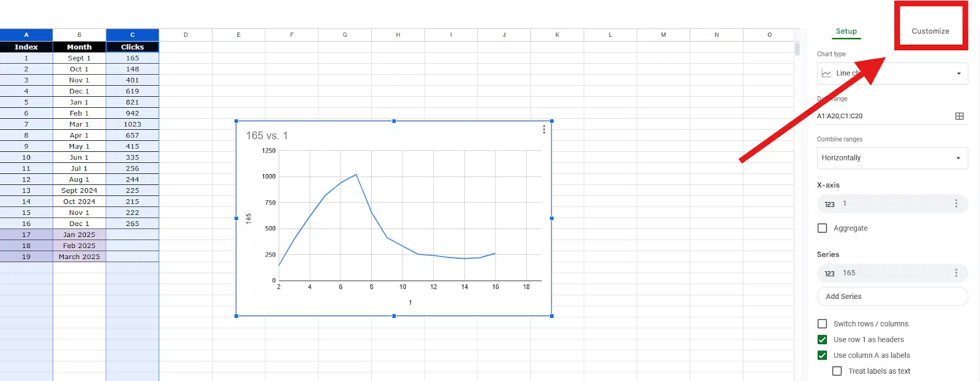Select the Series entry labeled 165
This screenshot has height=381, width=980.
coord(892,273)
